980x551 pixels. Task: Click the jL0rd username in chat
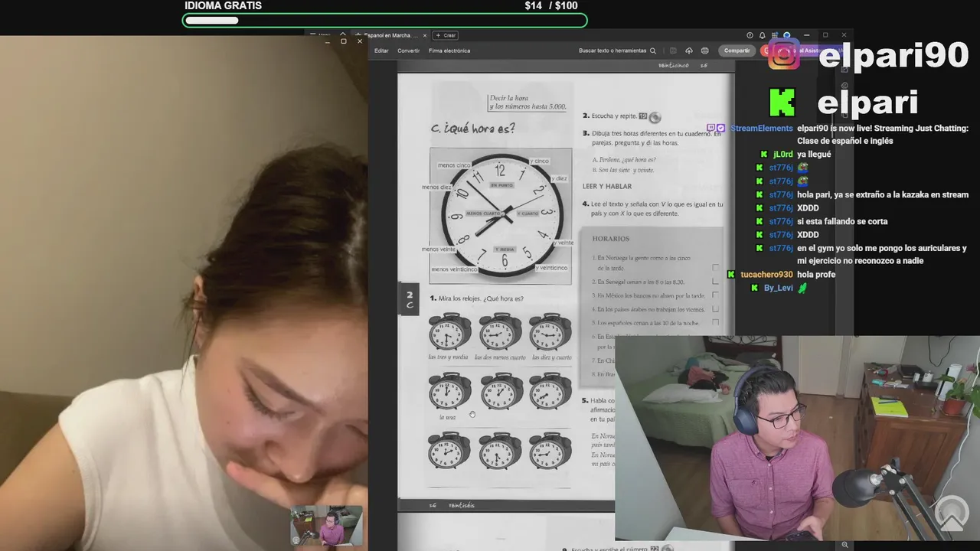click(x=782, y=155)
